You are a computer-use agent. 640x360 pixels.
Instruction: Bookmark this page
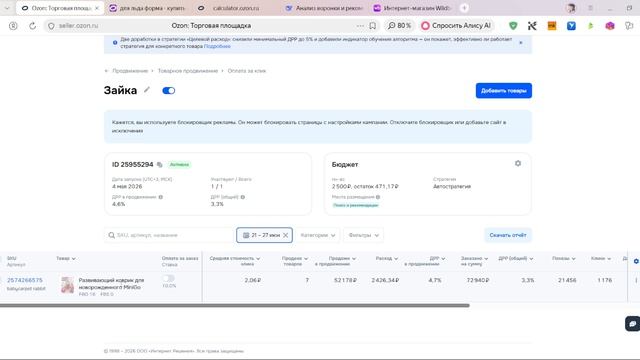click(373, 26)
